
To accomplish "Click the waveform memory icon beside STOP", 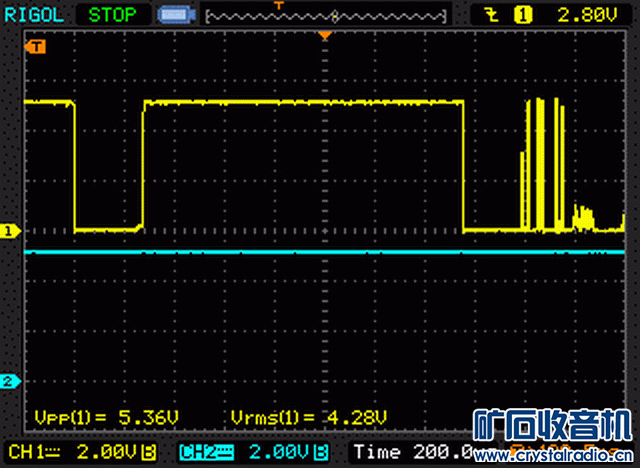I will click(x=176, y=15).
